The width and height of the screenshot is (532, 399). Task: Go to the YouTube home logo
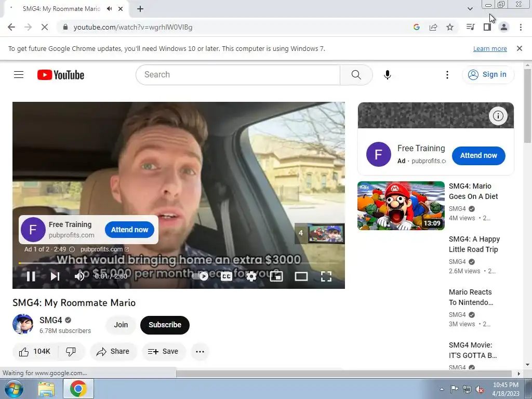[x=61, y=75]
